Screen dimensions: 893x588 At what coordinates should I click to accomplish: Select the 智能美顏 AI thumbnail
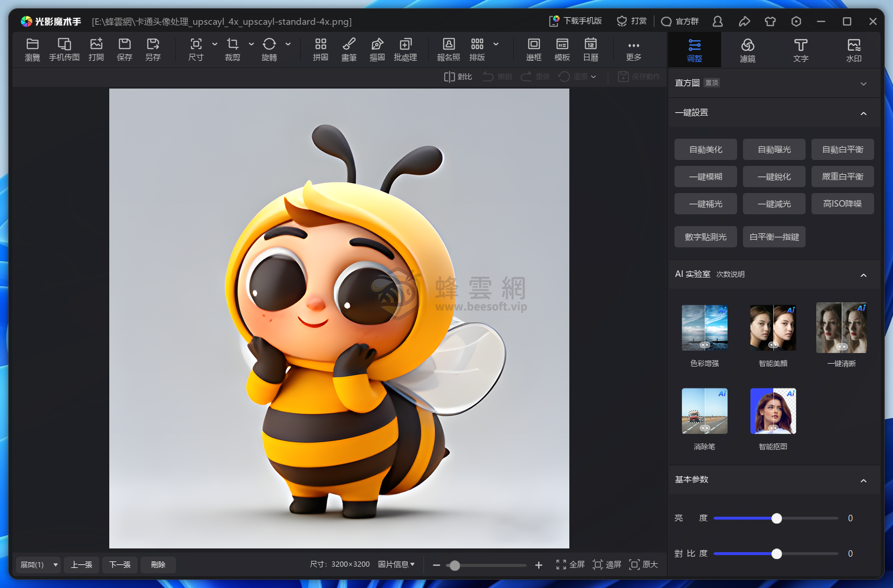point(773,328)
